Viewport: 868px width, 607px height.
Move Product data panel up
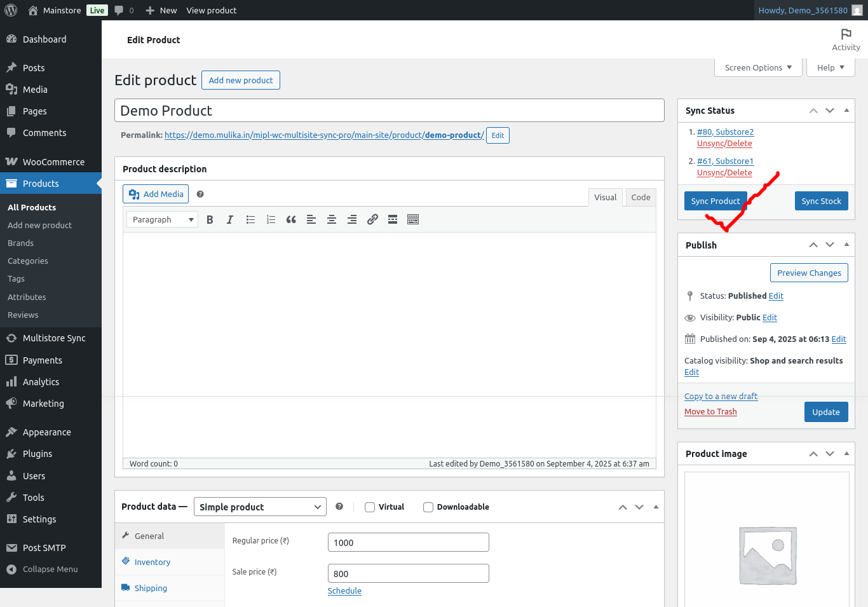pos(623,507)
